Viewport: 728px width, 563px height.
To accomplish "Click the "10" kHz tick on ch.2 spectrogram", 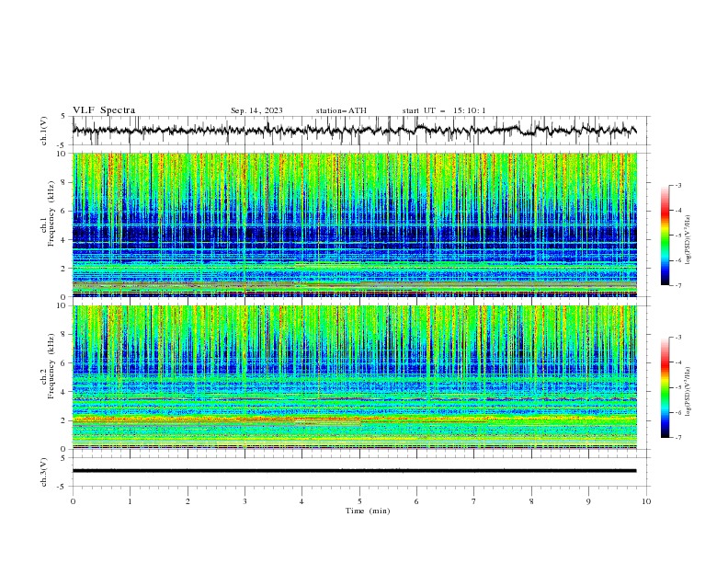I will [x=63, y=305].
